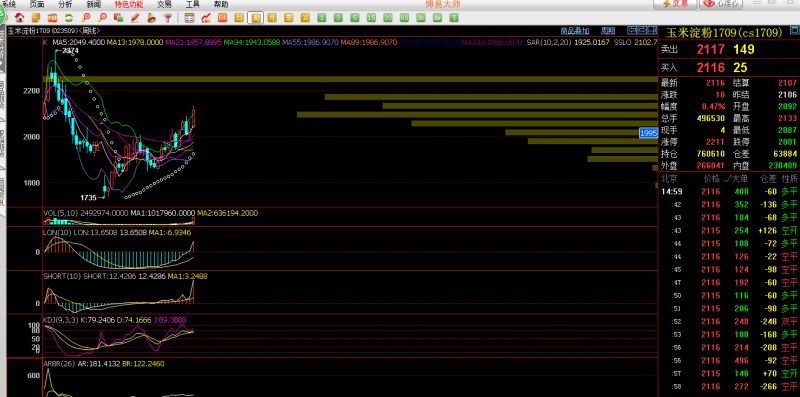This screenshot has height=397, width=800.
Task: Click the gold bell alert icon
Action: tap(151, 18)
